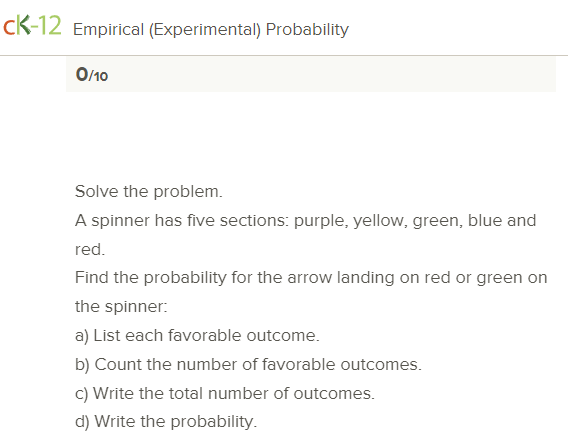The image size is (568, 448).
Task: Select the word 'blue' in the question
Action: pyautogui.click(x=485, y=221)
